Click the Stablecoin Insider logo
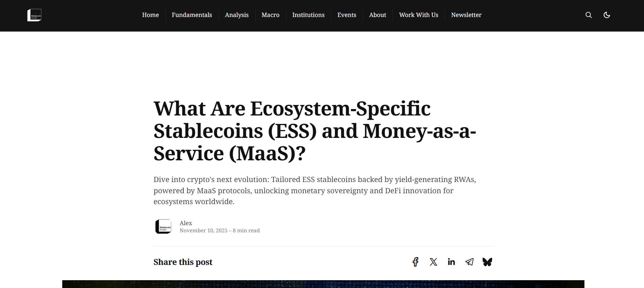 tap(34, 15)
